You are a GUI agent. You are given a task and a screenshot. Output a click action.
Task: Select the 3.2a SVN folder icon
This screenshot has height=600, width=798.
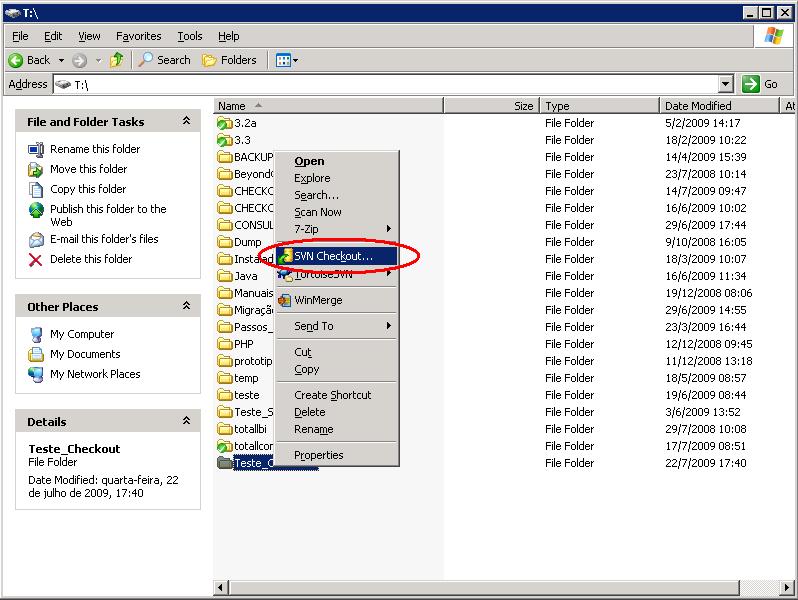[224, 123]
